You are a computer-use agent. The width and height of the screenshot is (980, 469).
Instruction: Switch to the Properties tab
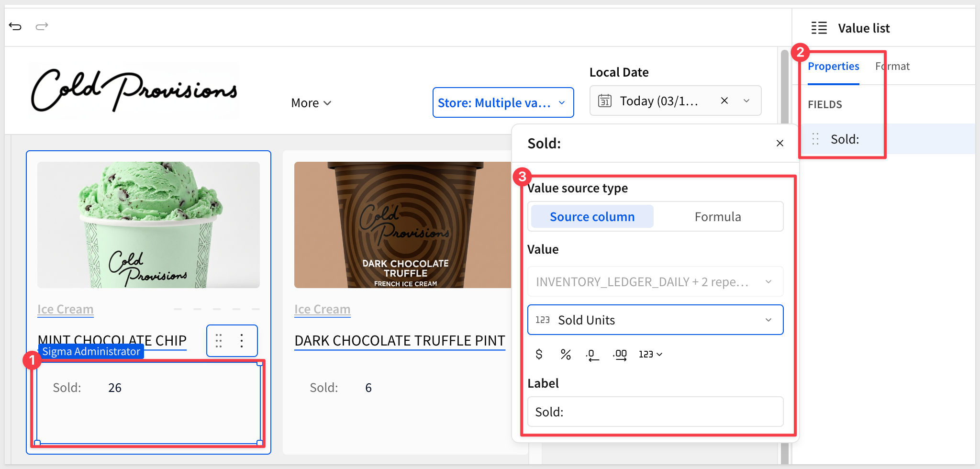[833, 67]
